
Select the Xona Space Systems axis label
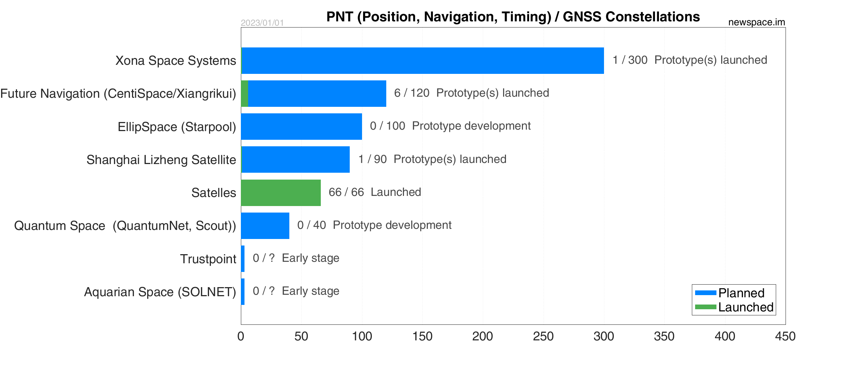click(x=175, y=60)
